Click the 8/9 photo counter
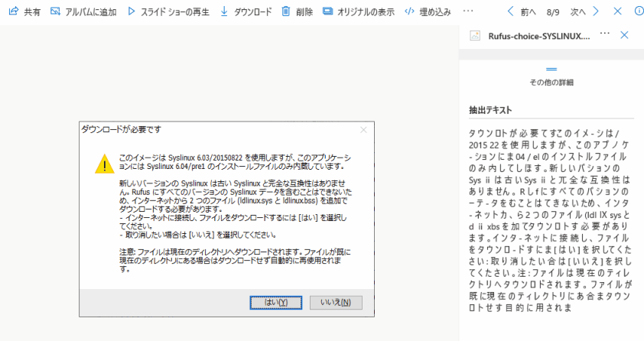This screenshot has width=644, height=341. coord(553,12)
